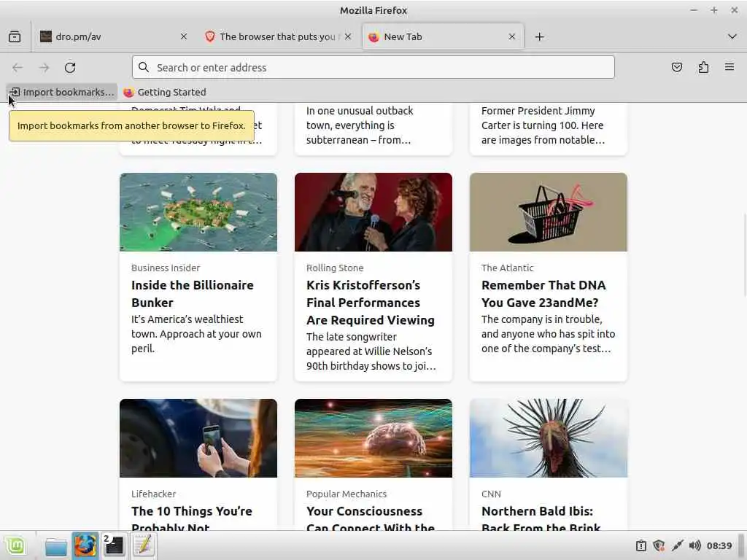Open the terminal taskbar icon
The height and width of the screenshot is (560, 747).
114,545
